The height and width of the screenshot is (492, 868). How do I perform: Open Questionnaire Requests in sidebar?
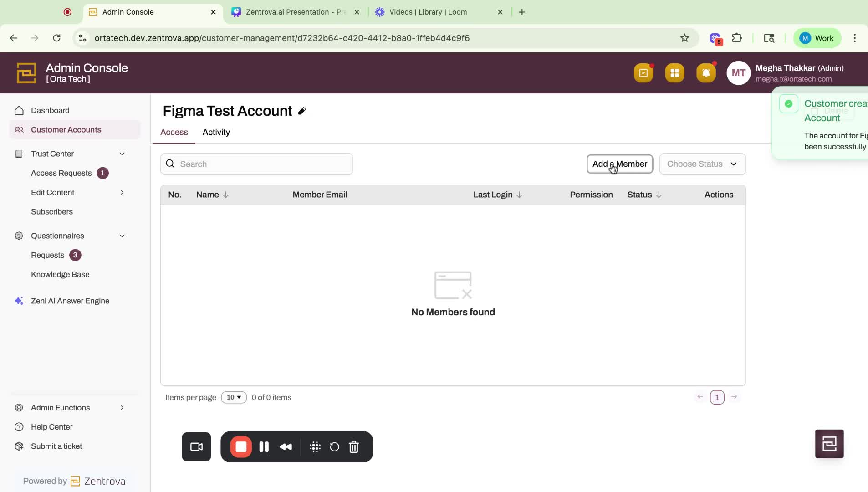47,255
